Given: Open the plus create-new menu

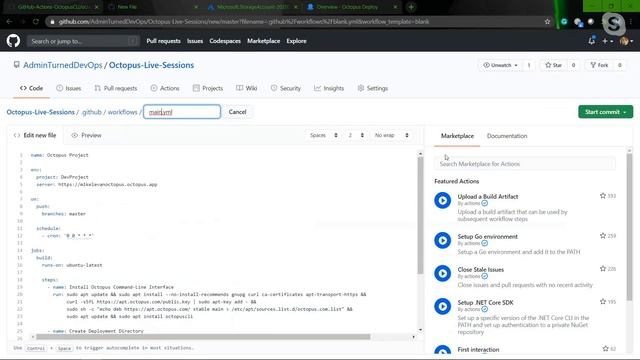Looking at the screenshot, I should [607, 41].
